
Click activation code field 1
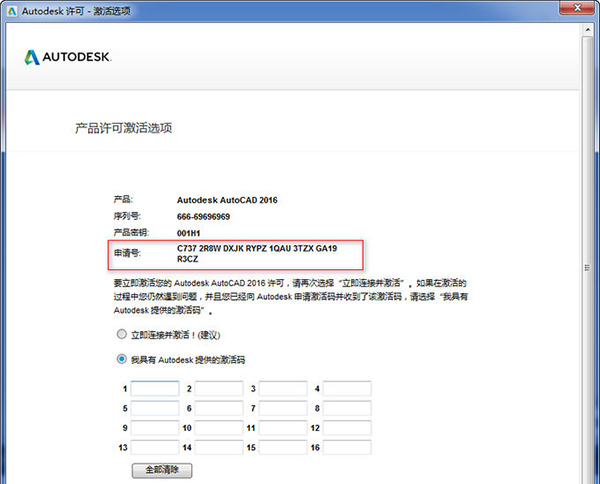[x=155, y=388]
